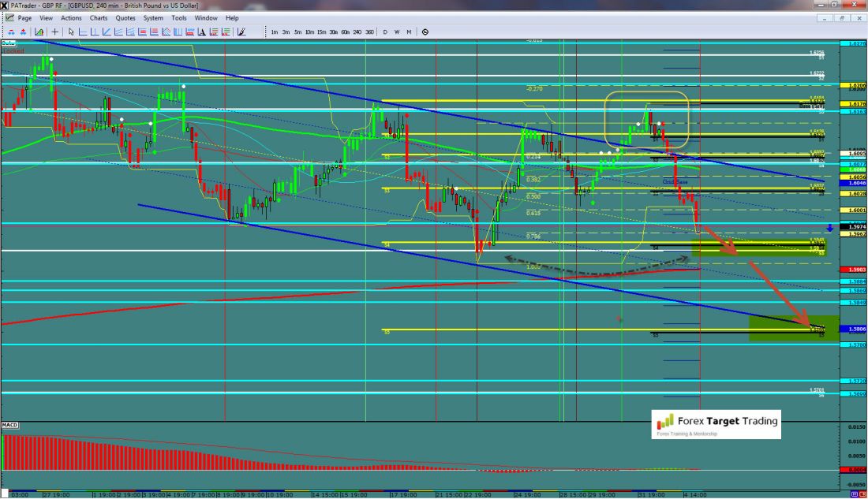Click the pencil drawing tool icon
This screenshot has height=499, width=868.
point(241,32)
